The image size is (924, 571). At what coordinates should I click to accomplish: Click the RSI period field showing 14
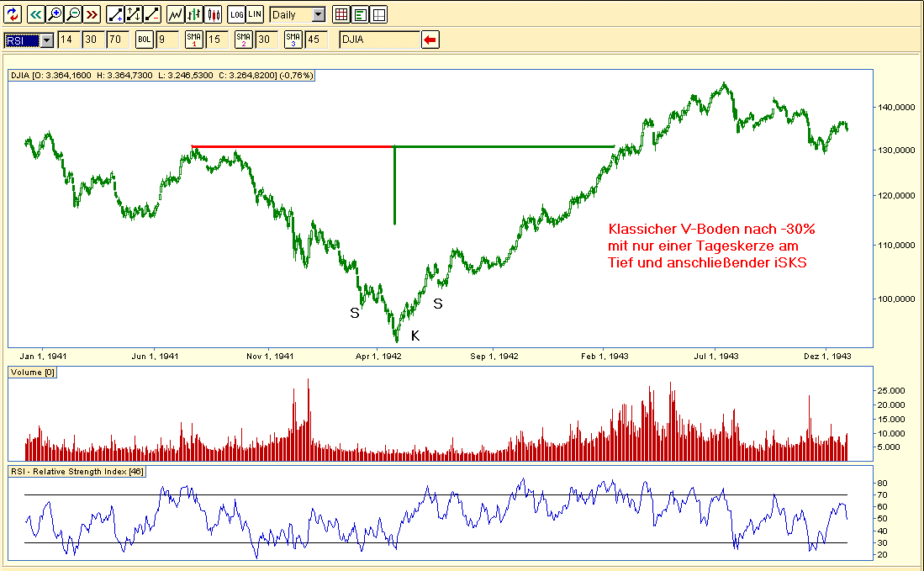69,40
